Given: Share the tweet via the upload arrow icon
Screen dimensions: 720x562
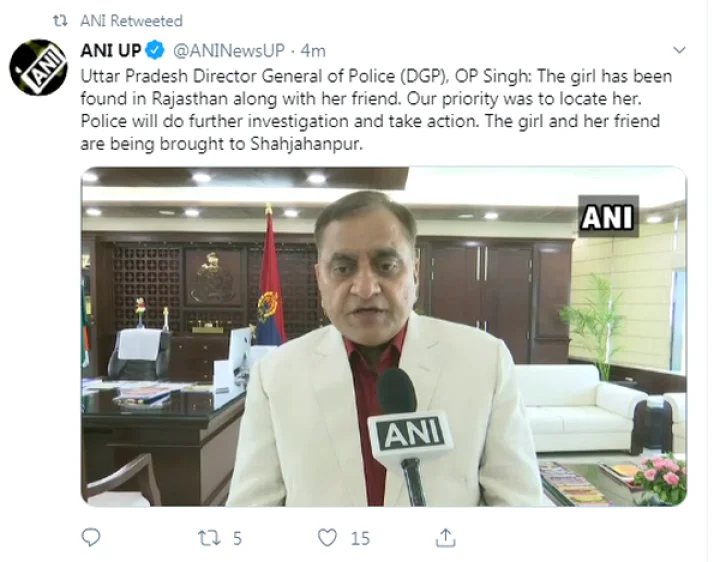Looking at the screenshot, I should click(x=444, y=537).
